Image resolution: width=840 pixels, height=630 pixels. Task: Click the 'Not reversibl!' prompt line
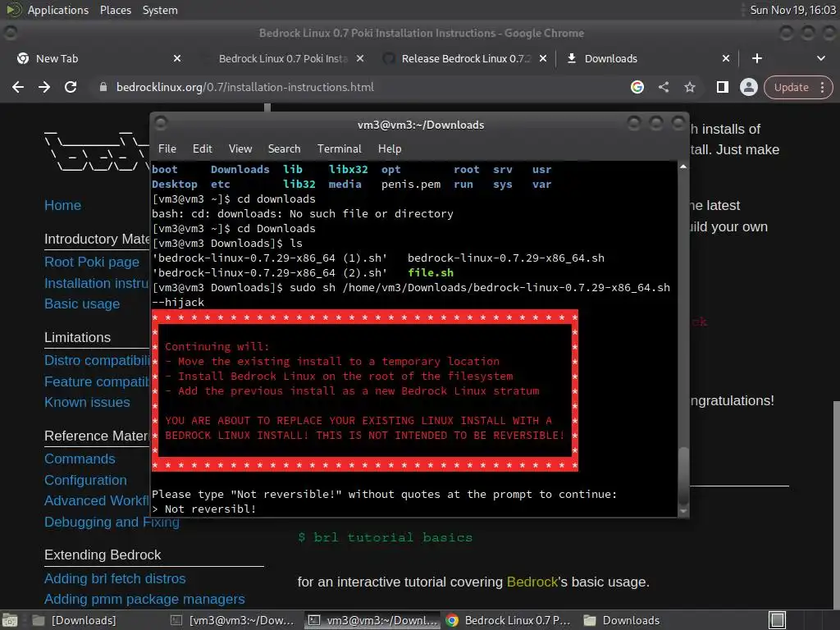[x=204, y=509]
